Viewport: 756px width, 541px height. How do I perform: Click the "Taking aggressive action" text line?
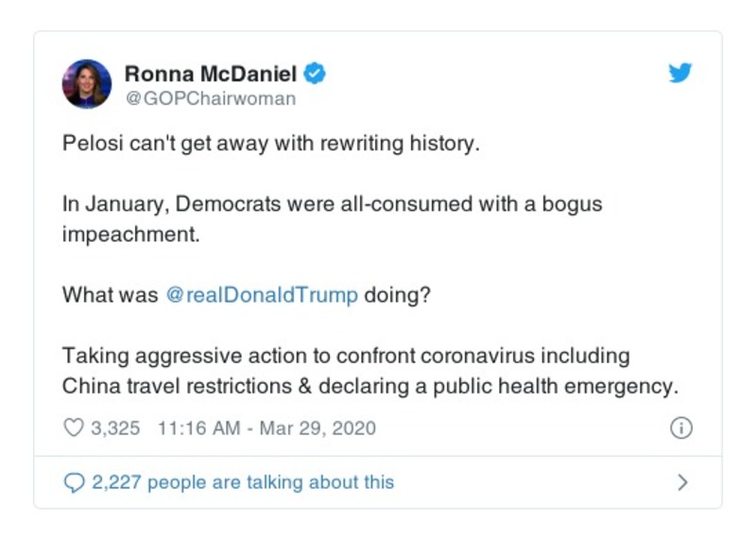point(345,357)
